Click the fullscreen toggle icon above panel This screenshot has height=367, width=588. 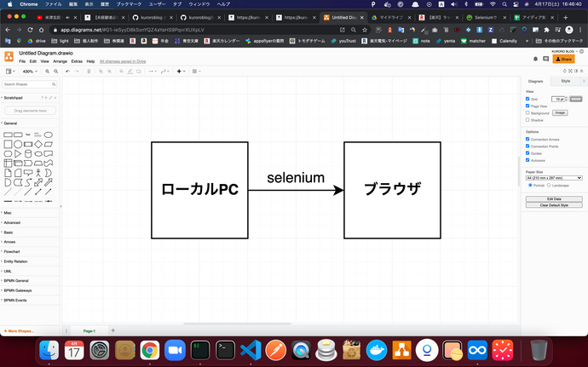point(570,71)
